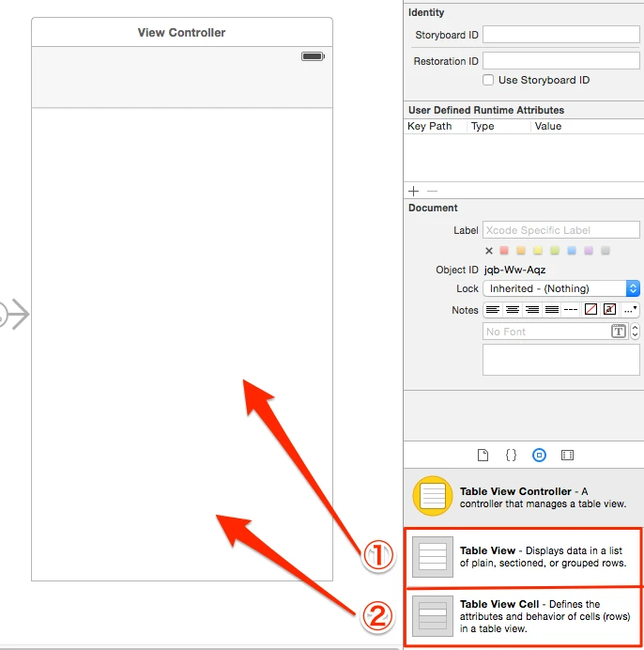The width and height of the screenshot is (644, 650).
Task: Open the Lock dropdown menu
Action: tap(561, 288)
